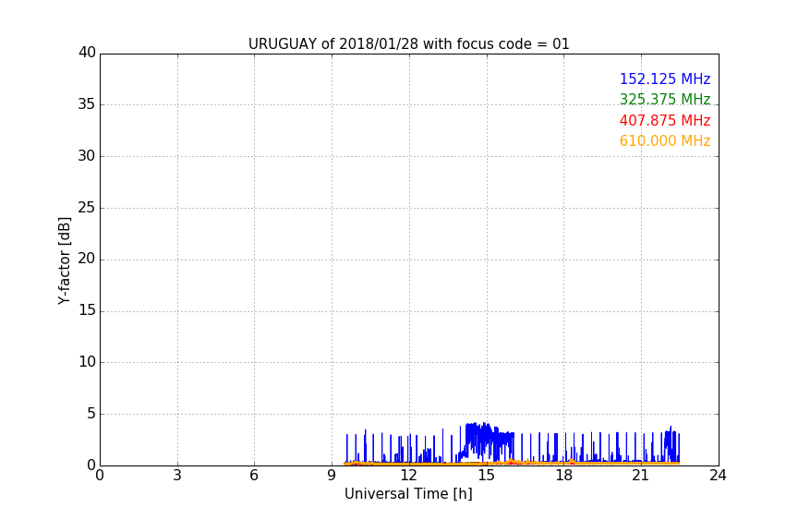Select the green '325.375 MHz' legend label

pos(665,99)
